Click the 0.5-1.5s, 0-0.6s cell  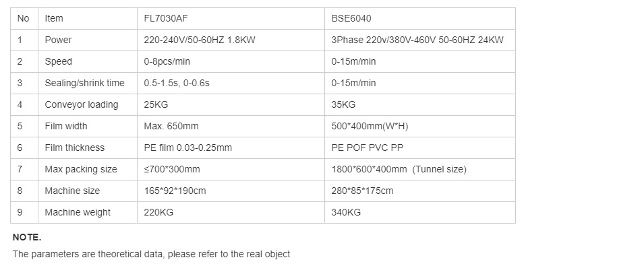231,84
